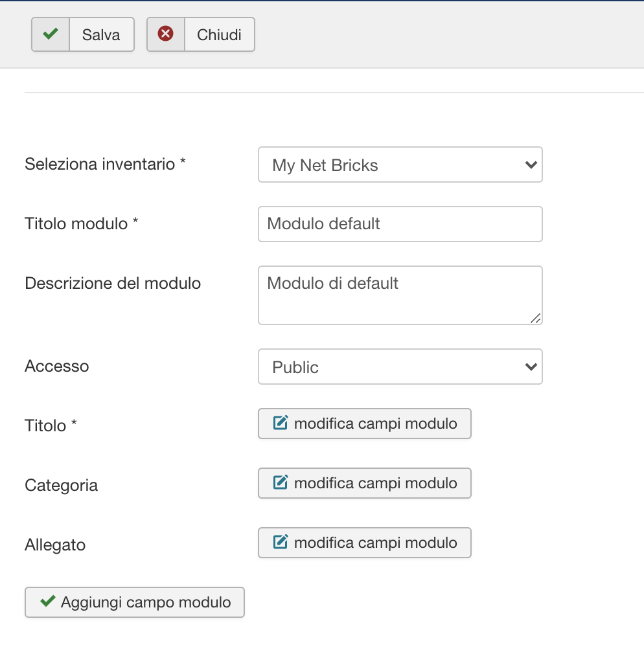Screen dimensions: 644x645
Task: Click the edit pencil icon in the Allegato row
Action: 281,542
